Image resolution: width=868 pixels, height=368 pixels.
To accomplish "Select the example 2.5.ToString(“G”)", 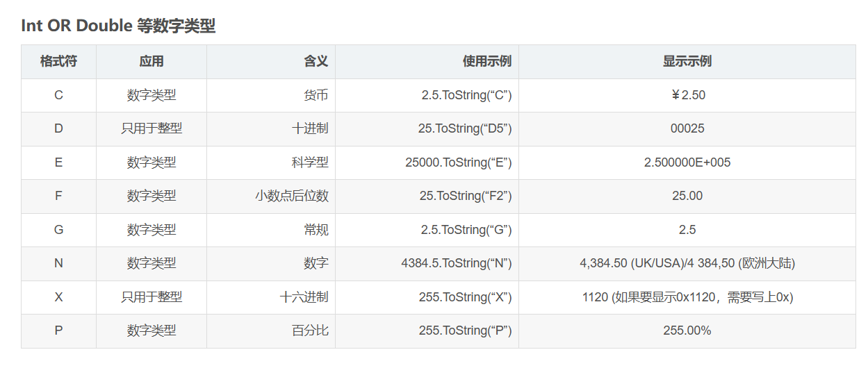I will (466, 230).
